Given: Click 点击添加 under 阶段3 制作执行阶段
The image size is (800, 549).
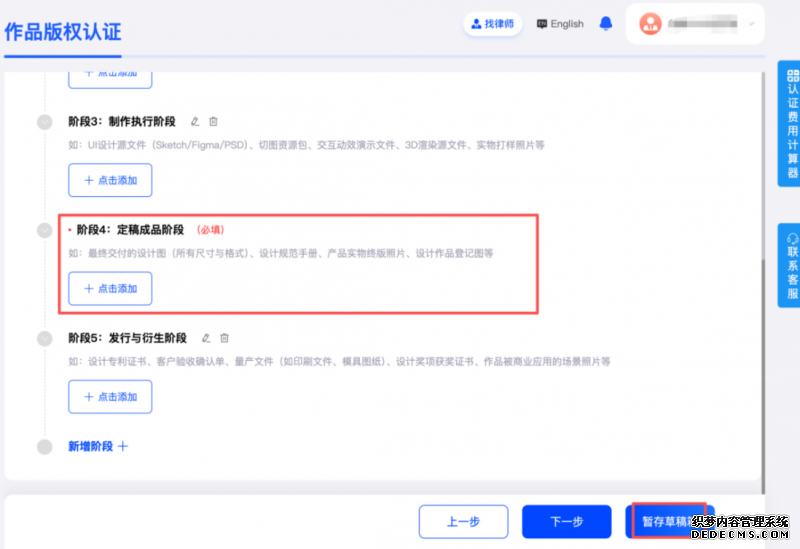Looking at the screenshot, I should coord(110,180).
